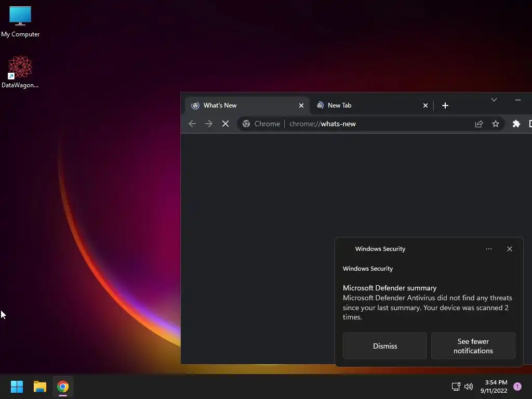532x399 pixels.
Task: Open a new Chrome tab with plus button
Action: tap(445, 105)
